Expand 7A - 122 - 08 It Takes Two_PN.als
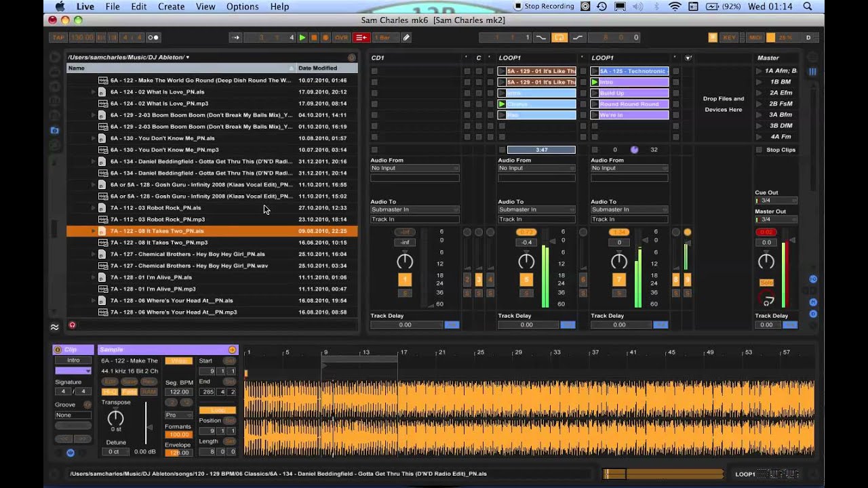 (94, 231)
